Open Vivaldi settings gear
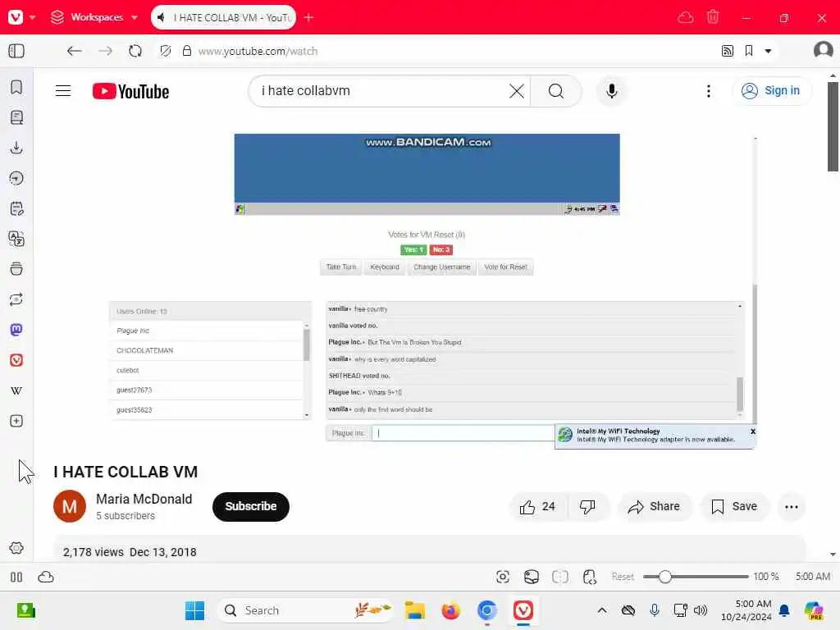840x630 pixels. click(16, 548)
